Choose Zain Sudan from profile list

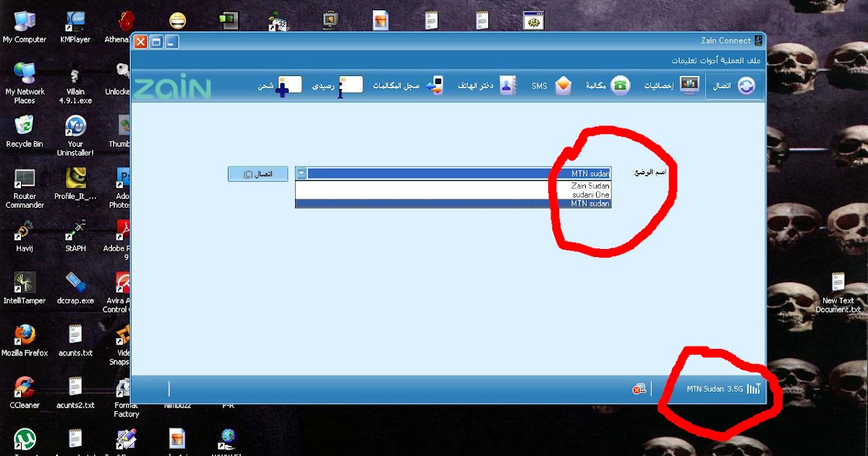pos(453,186)
